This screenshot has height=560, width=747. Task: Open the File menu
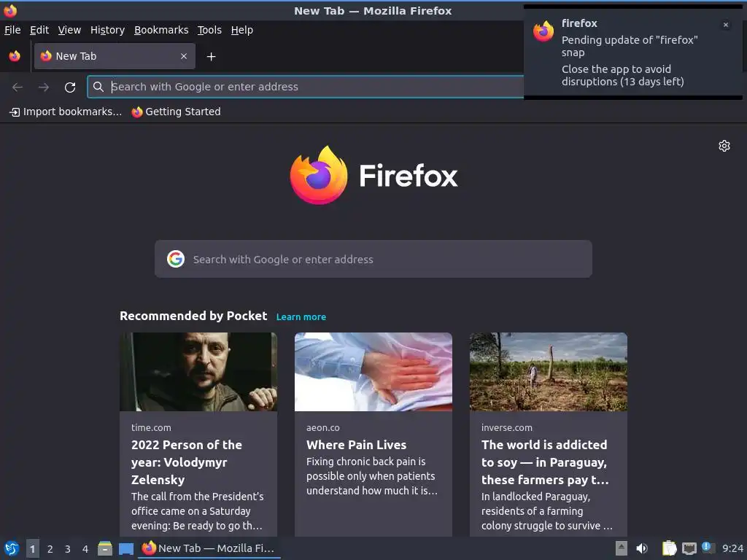(12, 30)
